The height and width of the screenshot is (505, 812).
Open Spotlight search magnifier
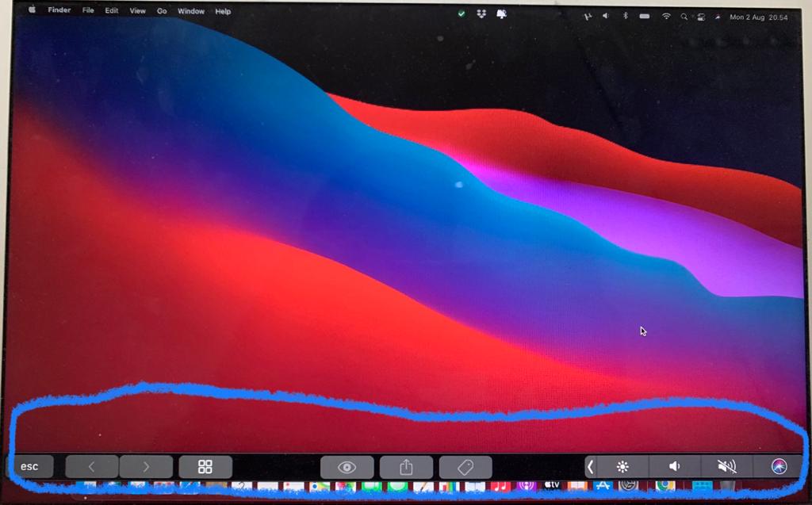684,17
